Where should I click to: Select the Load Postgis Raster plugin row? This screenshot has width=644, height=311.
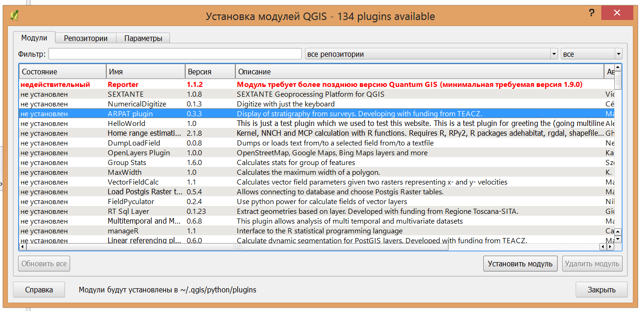pyautogui.click(x=316, y=192)
